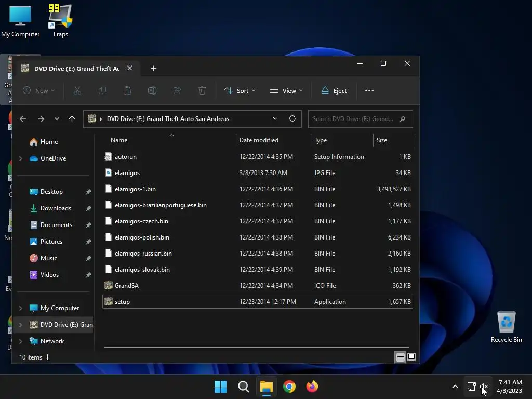Open the taskbar clock and date

(x=509, y=387)
